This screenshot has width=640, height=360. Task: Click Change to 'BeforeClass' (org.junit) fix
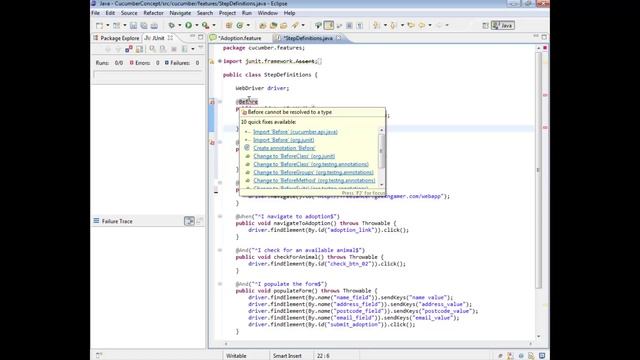click(294, 156)
